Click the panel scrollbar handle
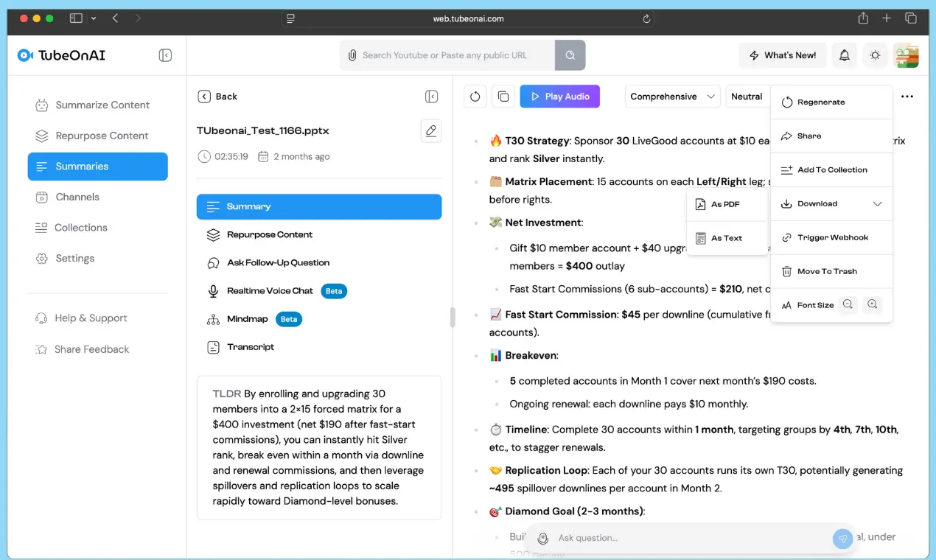The height and width of the screenshot is (560, 936). [x=453, y=318]
